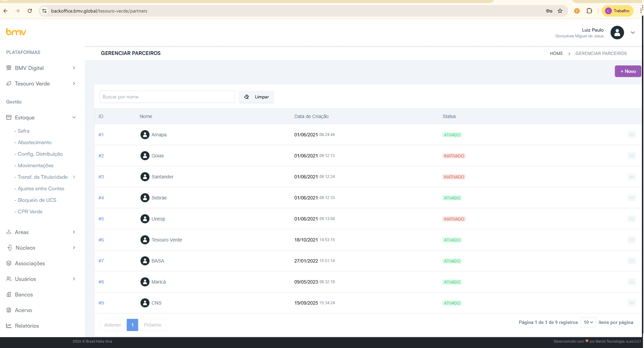Open the actions menu for Goias row
The height and width of the screenshot is (348, 644).
click(631, 156)
